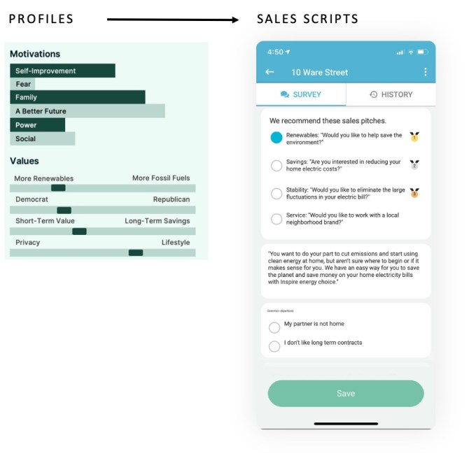The image size is (476, 470).
Task: Click the clock icon on History tab
Action: (x=374, y=94)
